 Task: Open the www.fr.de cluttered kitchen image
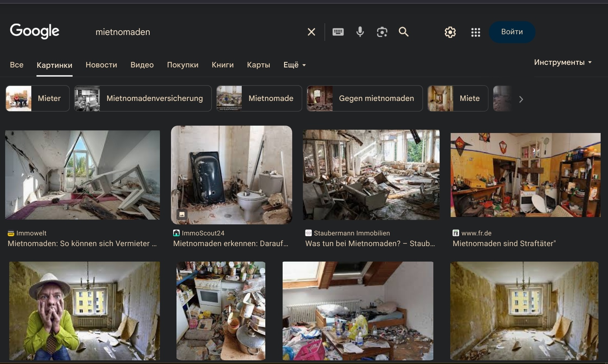point(525,175)
